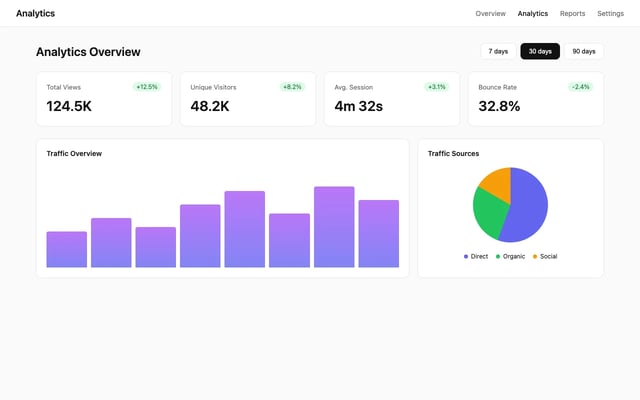Click the Total Views label
Image resolution: width=640 pixels, height=400 pixels.
click(x=64, y=87)
